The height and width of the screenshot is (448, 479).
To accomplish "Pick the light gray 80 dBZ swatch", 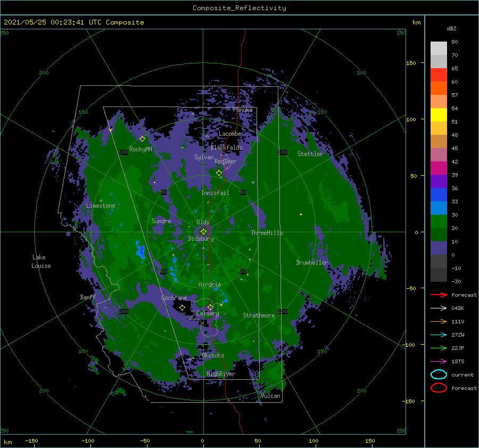I will pyautogui.click(x=439, y=48).
